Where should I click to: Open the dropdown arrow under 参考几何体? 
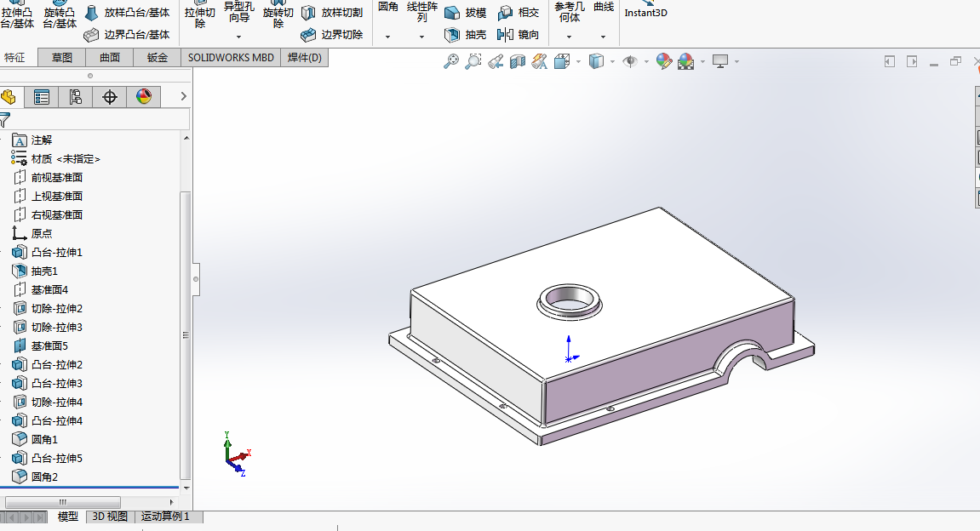569,37
